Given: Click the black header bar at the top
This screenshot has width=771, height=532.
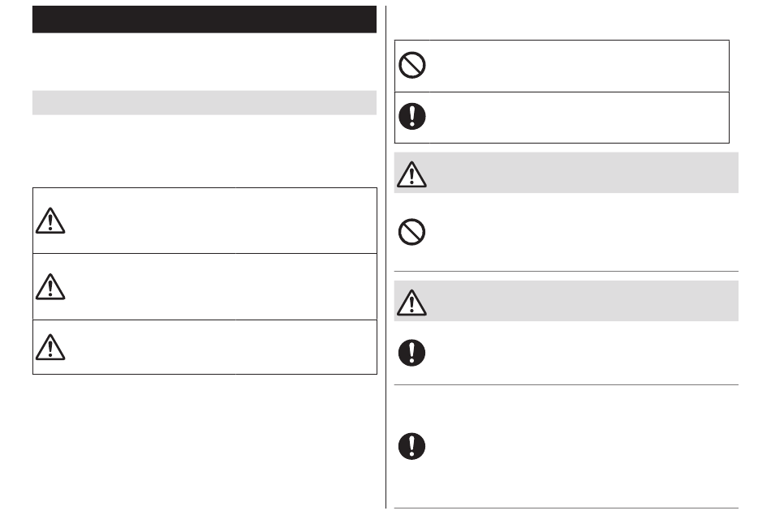Looking at the screenshot, I should click(x=205, y=19).
